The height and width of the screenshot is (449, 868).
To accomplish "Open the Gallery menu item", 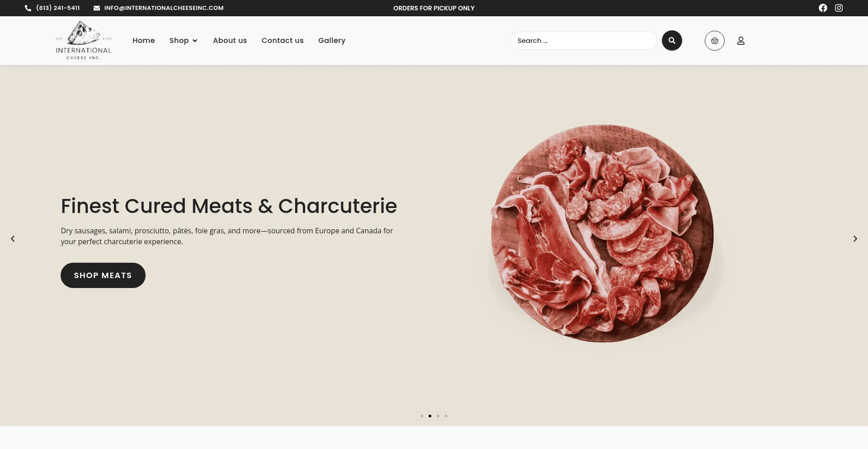I will click(332, 41).
